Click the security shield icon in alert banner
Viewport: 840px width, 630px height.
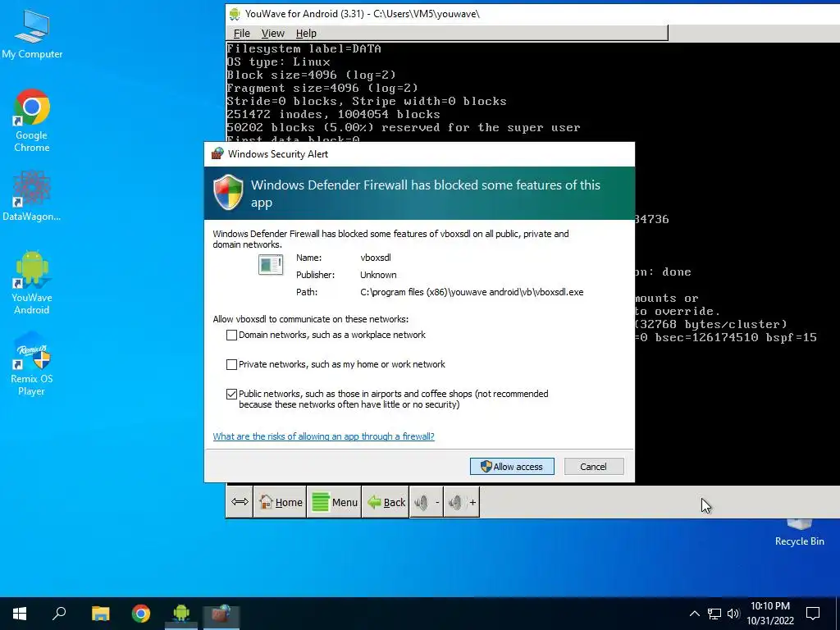coord(228,192)
